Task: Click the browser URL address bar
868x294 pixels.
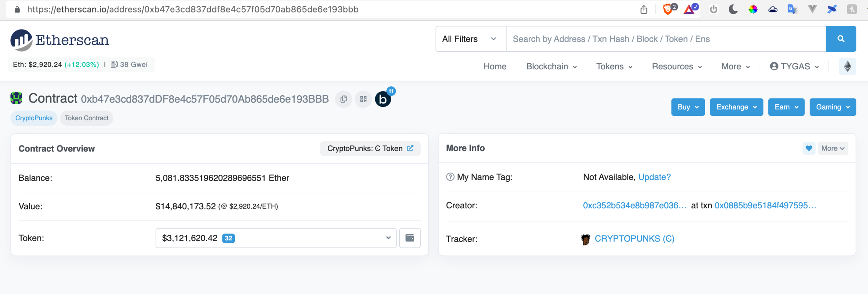Action: click(193, 9)
